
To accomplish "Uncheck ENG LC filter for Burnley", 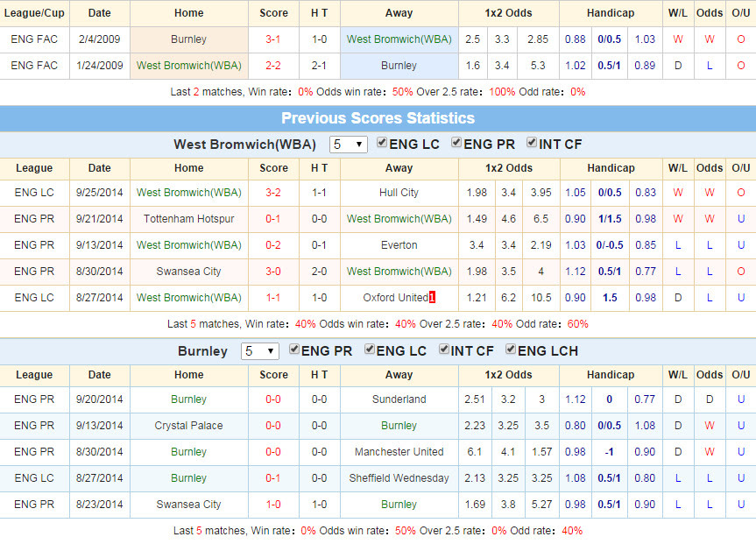I will pos(370,350).
